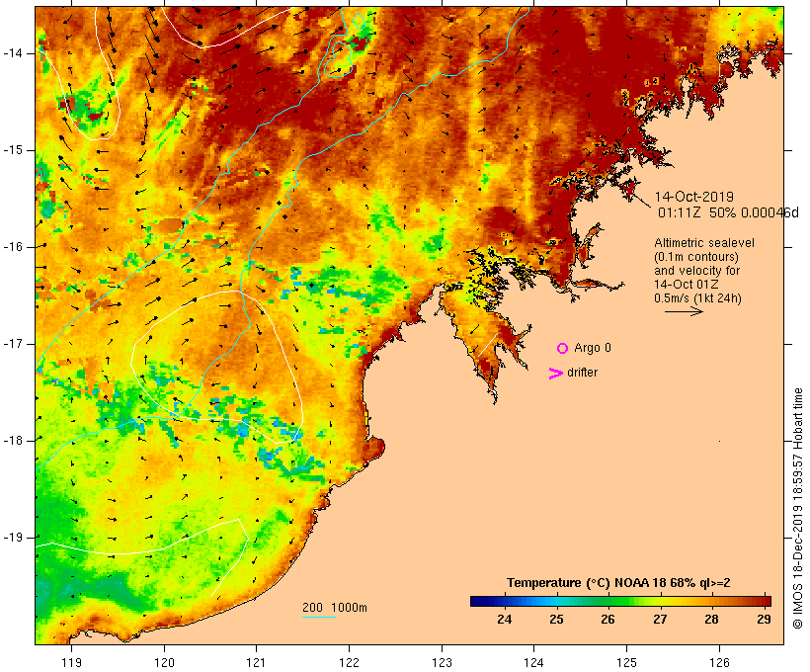Click the '126' longitude axis label
Image resolution: width=810 pixels, height=672 pixels.
[x=719, y=663]
